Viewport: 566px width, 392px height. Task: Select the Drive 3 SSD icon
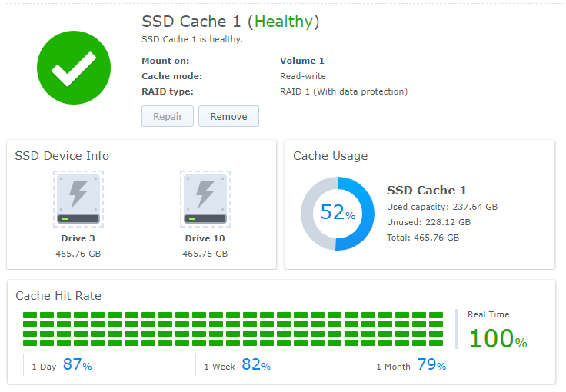(78, 199)
